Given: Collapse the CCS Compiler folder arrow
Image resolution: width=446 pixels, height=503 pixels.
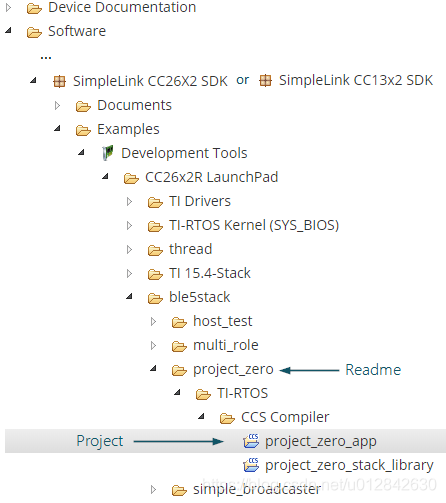Looking at the screenshot, I should (201, 416).
